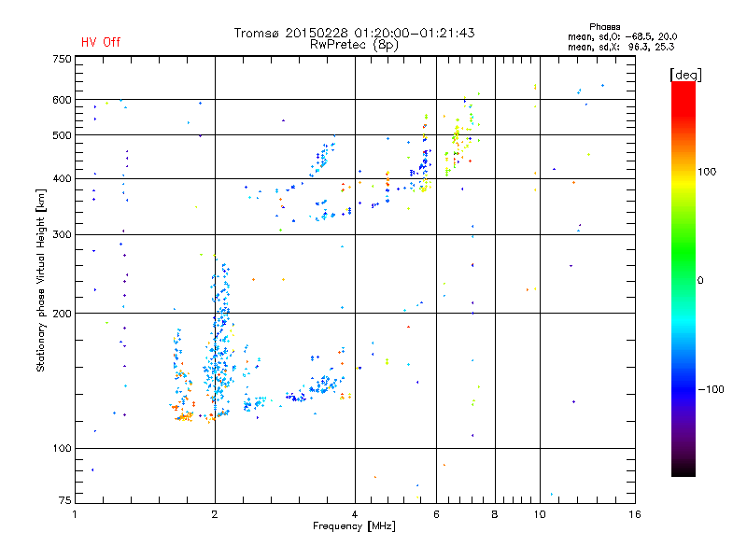Click the x-axis '8' tick label
This screenshot has width=747, height=560.
[495, 514]
